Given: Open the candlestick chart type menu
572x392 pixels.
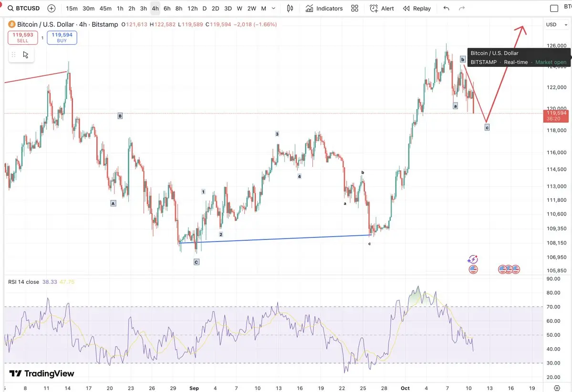Looking at the screenshot, I should click(290, 9).
